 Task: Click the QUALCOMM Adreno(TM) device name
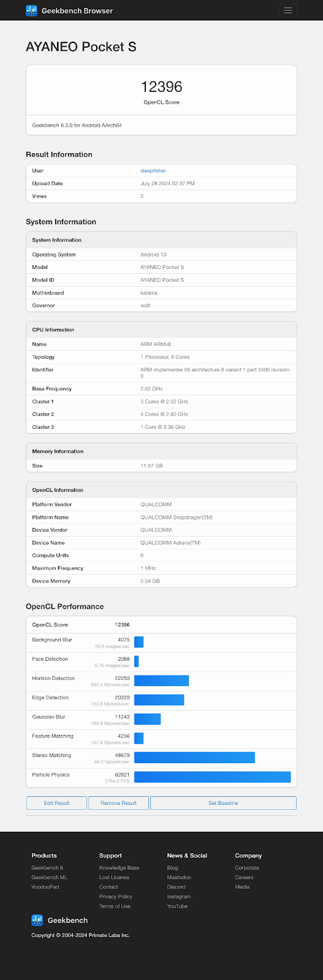pos(170,543)
